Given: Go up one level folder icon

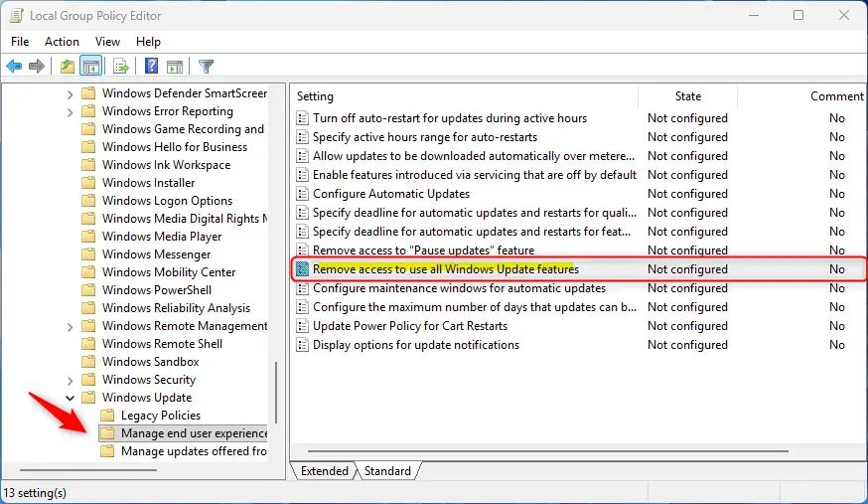Looking at the screenshot, I should (67, 67).
